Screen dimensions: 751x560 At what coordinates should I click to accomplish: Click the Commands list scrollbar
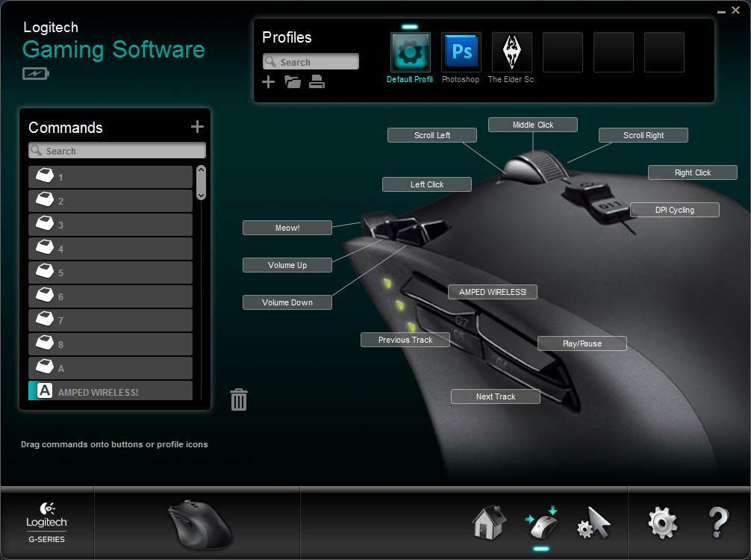tap(201, 182)
